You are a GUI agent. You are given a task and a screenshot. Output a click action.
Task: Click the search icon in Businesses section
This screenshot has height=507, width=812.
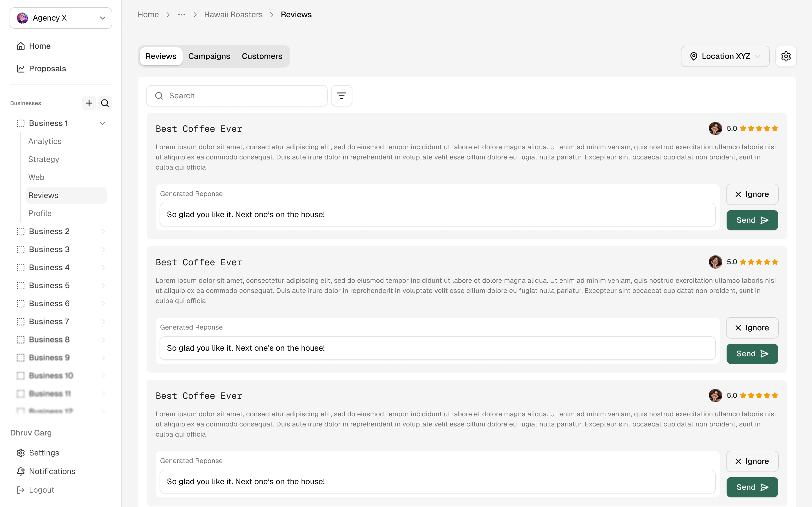pos(105,103)
